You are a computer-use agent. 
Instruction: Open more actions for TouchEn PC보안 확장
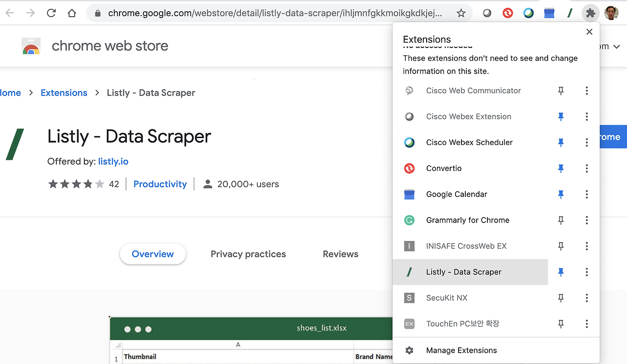coord(586,324)
